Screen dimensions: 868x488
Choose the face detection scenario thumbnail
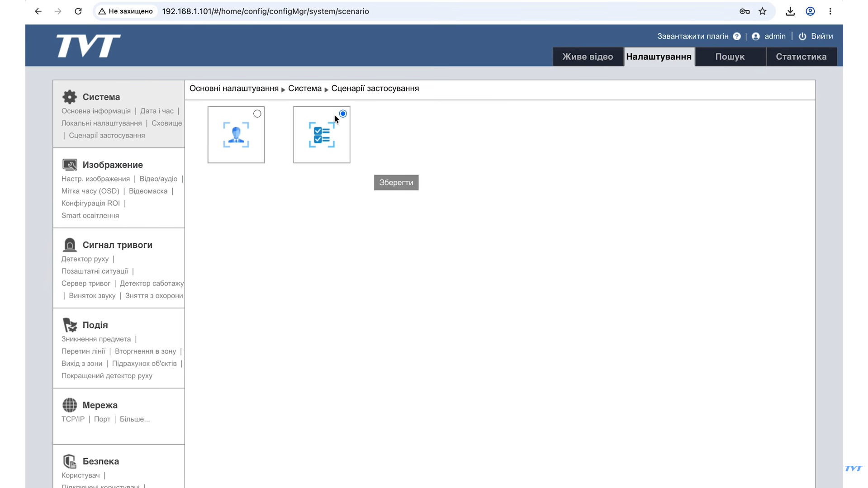[x=236, y=135]
